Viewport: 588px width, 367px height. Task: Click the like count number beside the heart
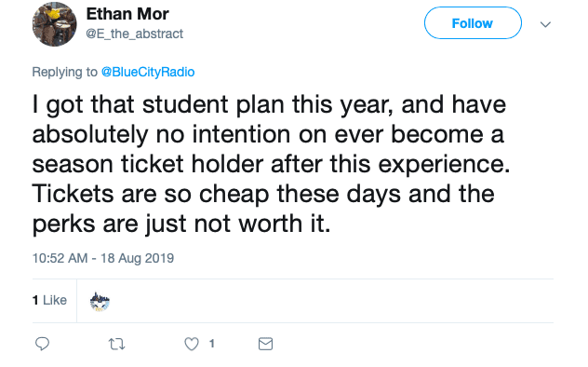click(212, 344)
